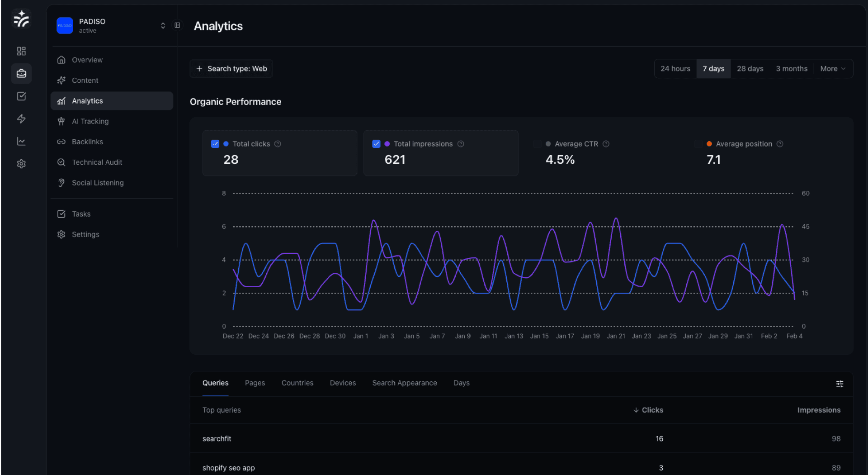The height and width of the screenshot is (475, 868).
Task: Open AI Tracking in sidebar
Action: tap(112, 121)
